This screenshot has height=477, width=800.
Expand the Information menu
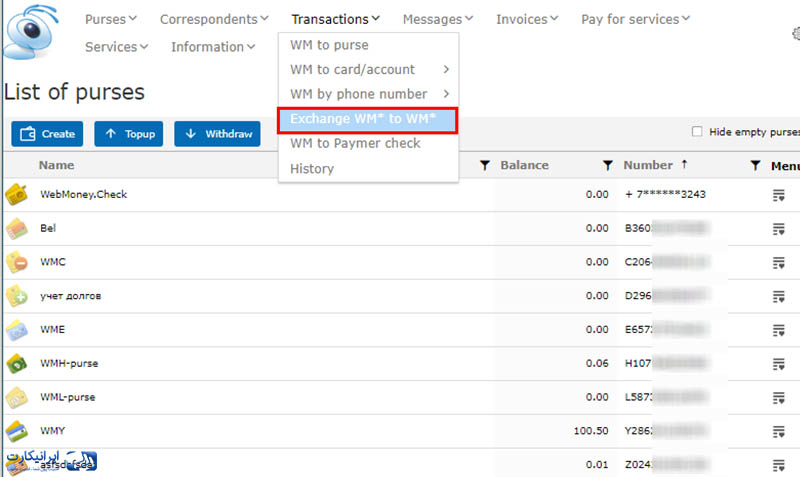click(x=213, y=47)
